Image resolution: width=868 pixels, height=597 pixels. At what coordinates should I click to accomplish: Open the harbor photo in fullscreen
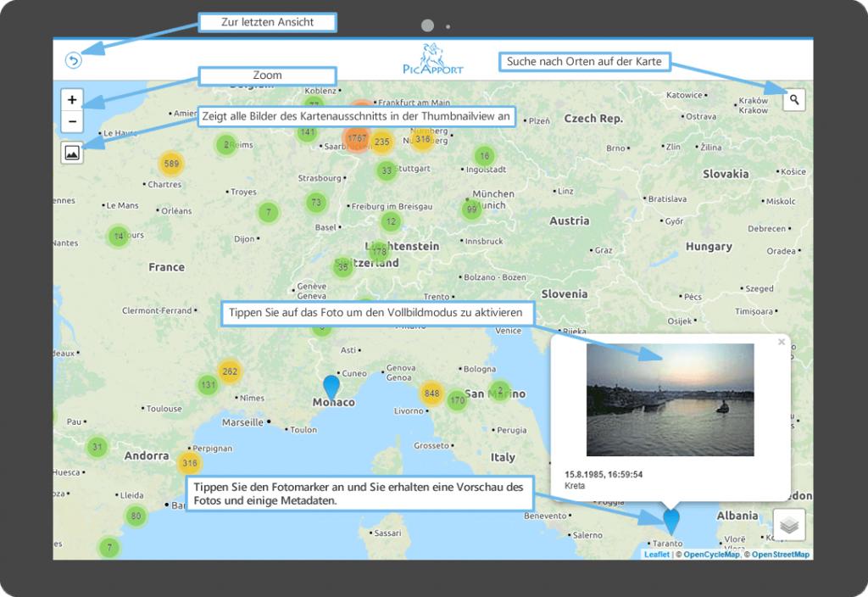670,399
